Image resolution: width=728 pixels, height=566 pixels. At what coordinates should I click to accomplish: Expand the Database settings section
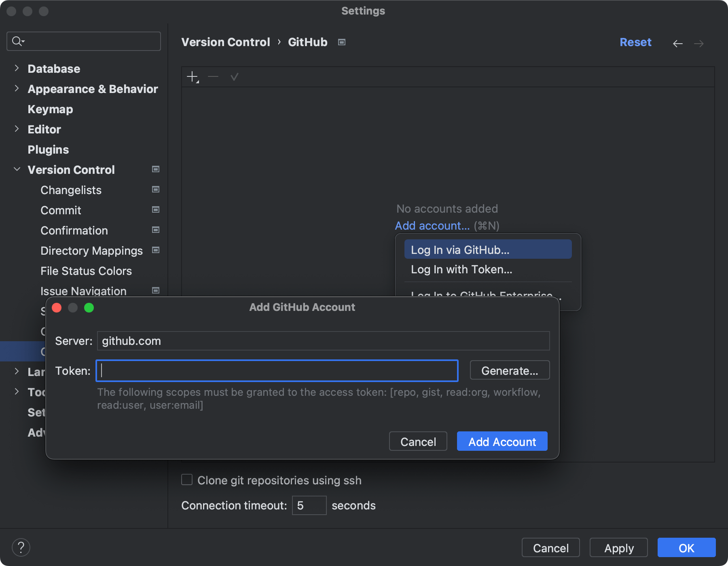click(17, 68)
